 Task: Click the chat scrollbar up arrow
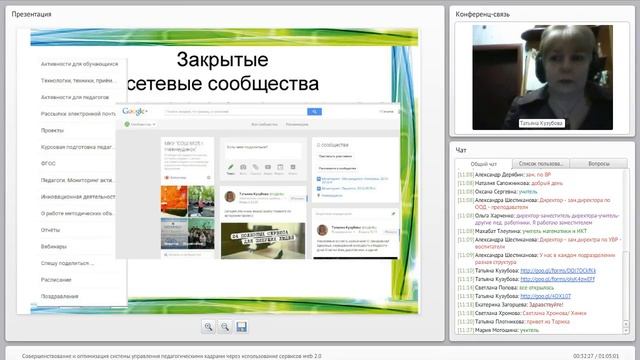[x=626, y=324]
